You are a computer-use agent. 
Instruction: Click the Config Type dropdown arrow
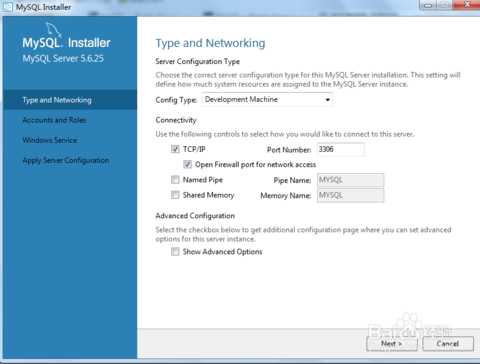(327, 100)
